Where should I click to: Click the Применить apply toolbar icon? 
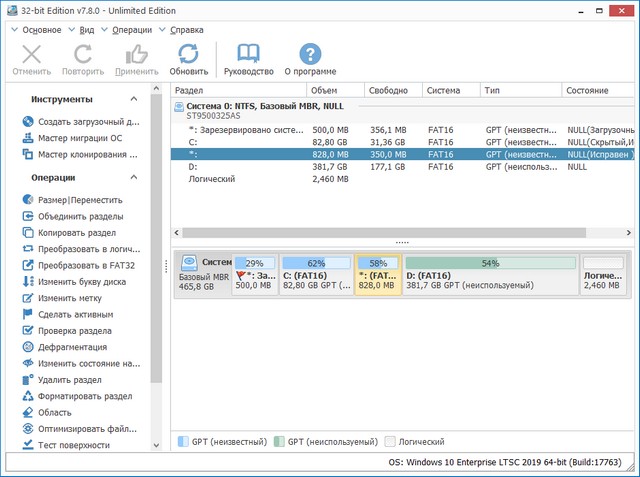click(137, 54)
